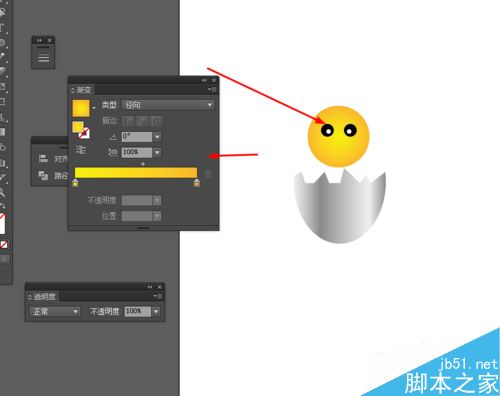Open the Align (对齐) panel icon
Viewport: 500px width, 396px height.
43,158
